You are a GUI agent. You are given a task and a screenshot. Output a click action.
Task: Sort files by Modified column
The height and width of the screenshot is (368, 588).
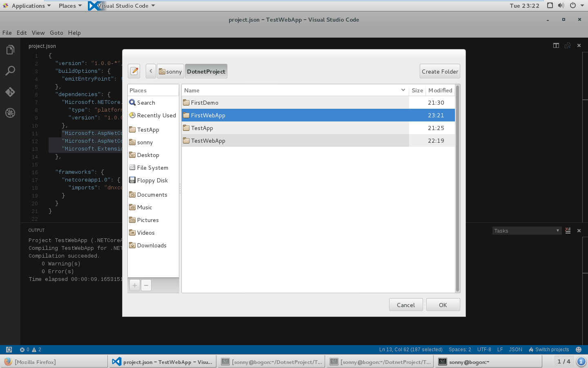click(440, 90)
